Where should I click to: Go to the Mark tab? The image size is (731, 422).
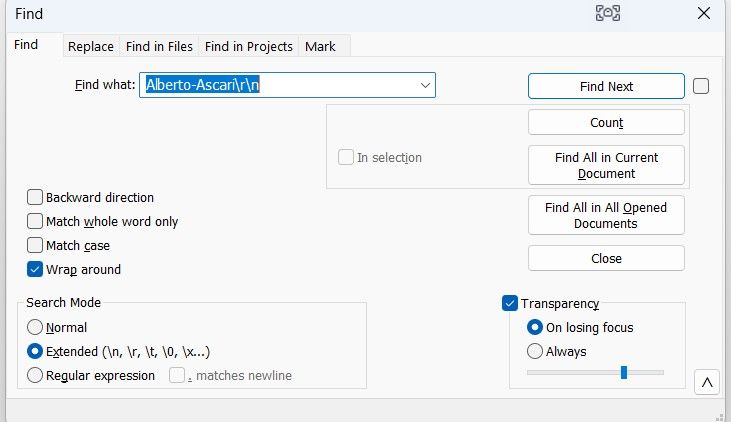pyautogui.click(x=320, y=47)
